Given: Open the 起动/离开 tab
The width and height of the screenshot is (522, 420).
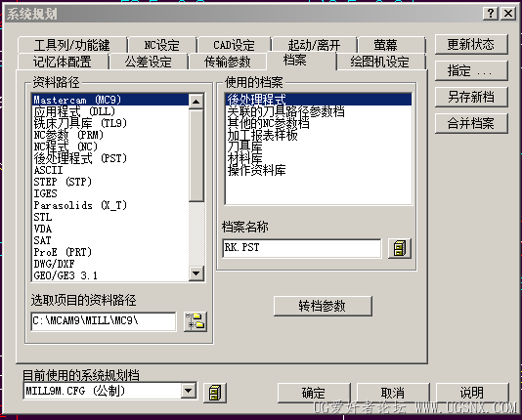Looking at the screenshot, I should click(314, 45).
